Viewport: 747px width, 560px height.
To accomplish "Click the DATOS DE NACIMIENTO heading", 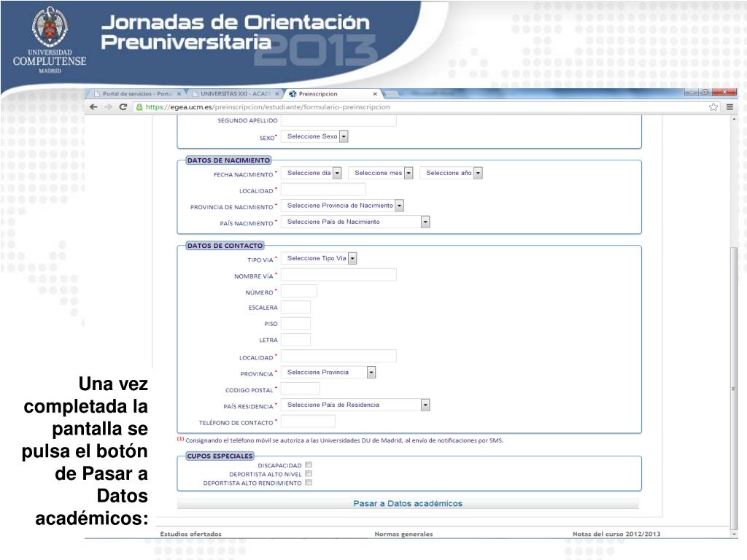I will tap(228, 160).
